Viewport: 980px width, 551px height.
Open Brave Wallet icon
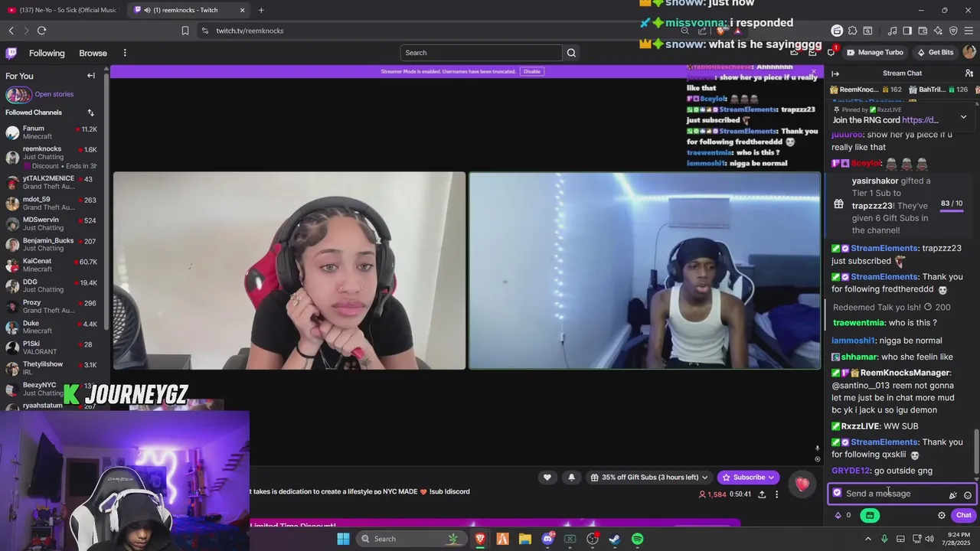(x=923, y=31)
